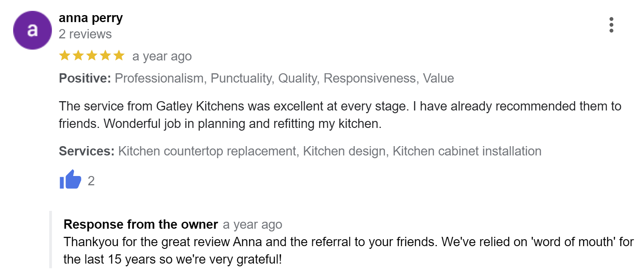Click the fifth gold rating star

tap(119, 56)
